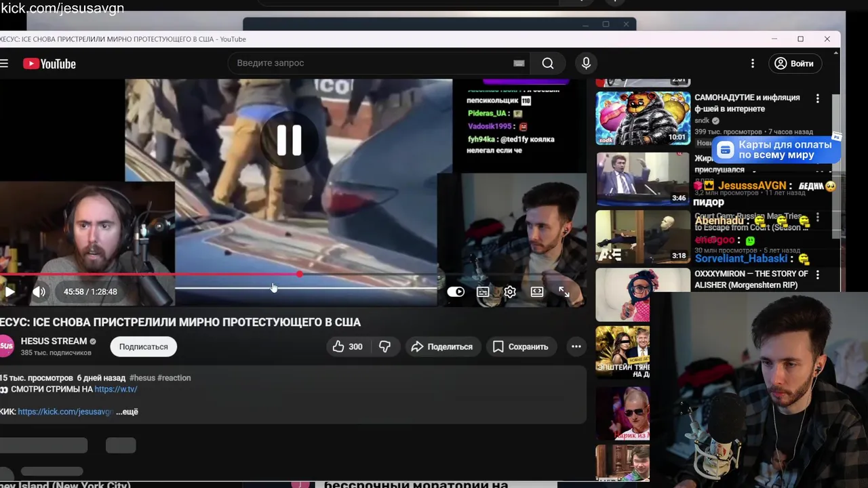Image resolution: width=868 pixels, height=488 pixels.
Task: Click the magnifier search button
Action: 548,63
